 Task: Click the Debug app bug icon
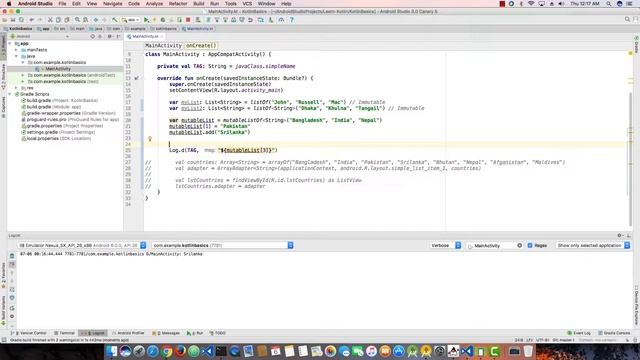tap(162, 20)
